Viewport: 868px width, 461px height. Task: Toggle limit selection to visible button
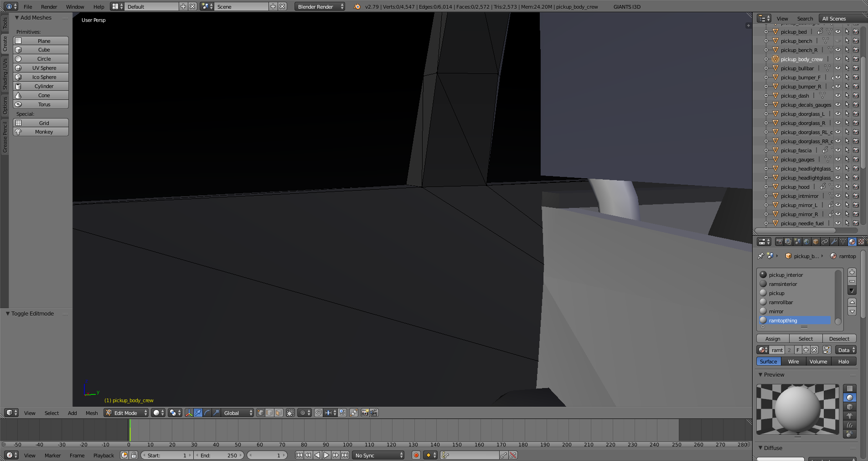(290, 413)
